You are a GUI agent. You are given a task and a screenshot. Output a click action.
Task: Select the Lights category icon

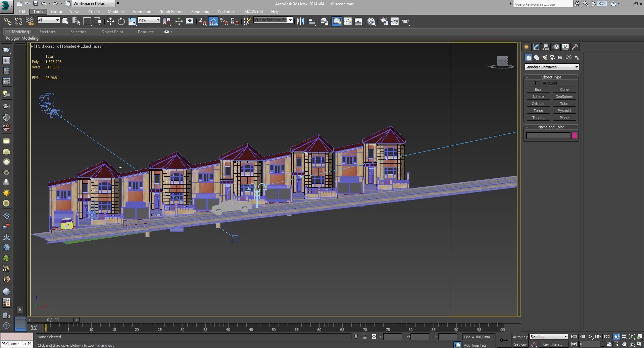click(x=545, y=58)
